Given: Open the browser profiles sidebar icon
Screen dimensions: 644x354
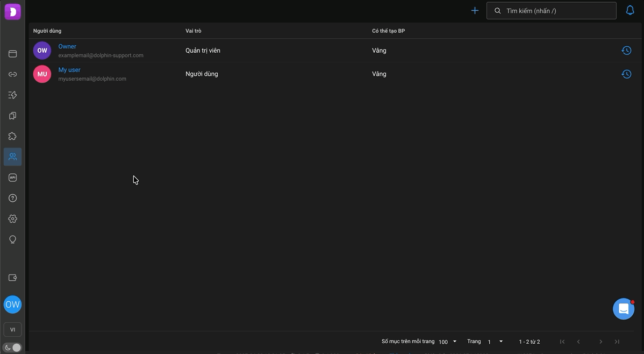Looking at the screenshot, I should tap(13, 54).
